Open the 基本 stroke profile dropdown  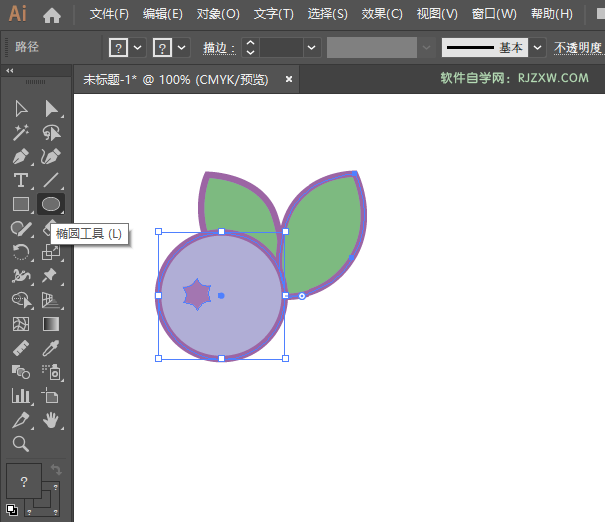538,47
